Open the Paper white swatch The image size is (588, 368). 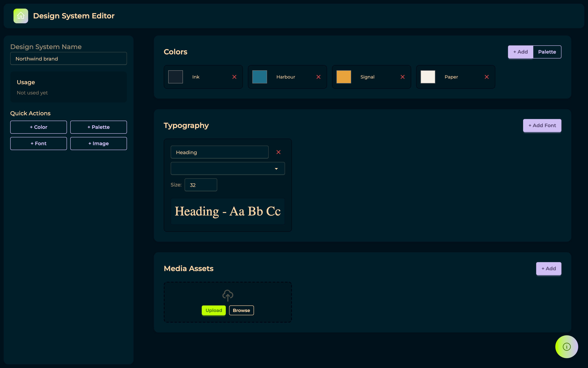click(428, 77)
